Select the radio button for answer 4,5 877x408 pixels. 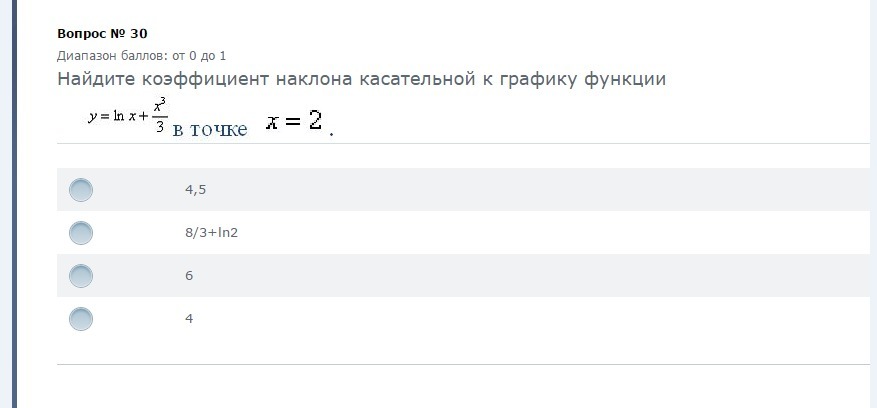tap(81, 190)
